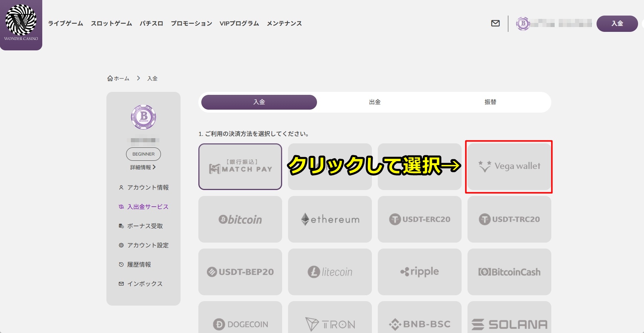The image size is (644, 333).
Task: Open アカウント情報 in sidebar
Action: [x=143, y=187]
